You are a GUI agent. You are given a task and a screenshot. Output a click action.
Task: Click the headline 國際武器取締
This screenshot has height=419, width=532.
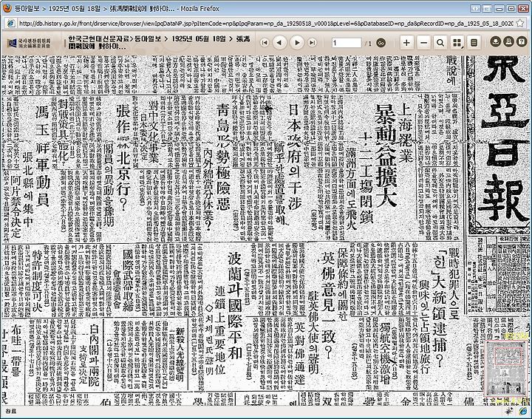click(128, 280)
